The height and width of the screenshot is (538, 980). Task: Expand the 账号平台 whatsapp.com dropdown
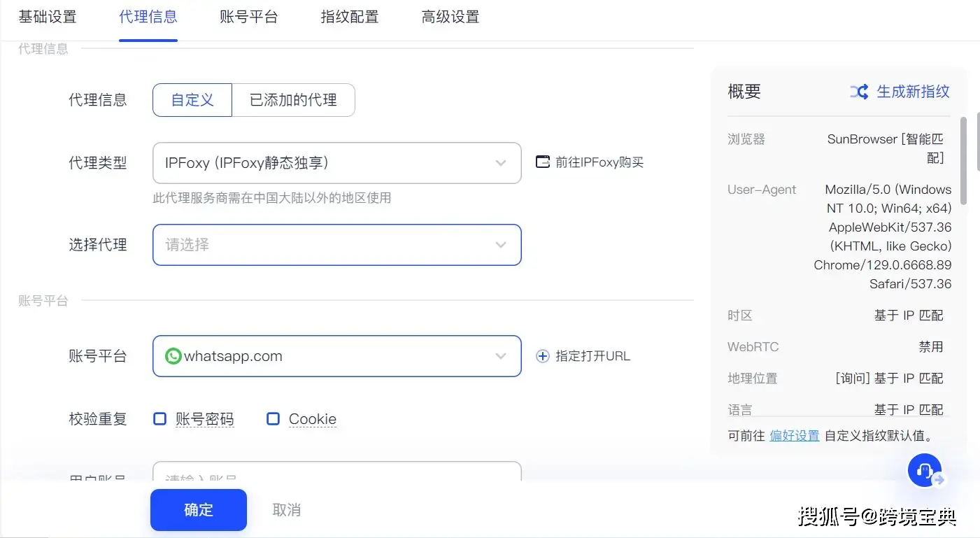coord(336,356)
